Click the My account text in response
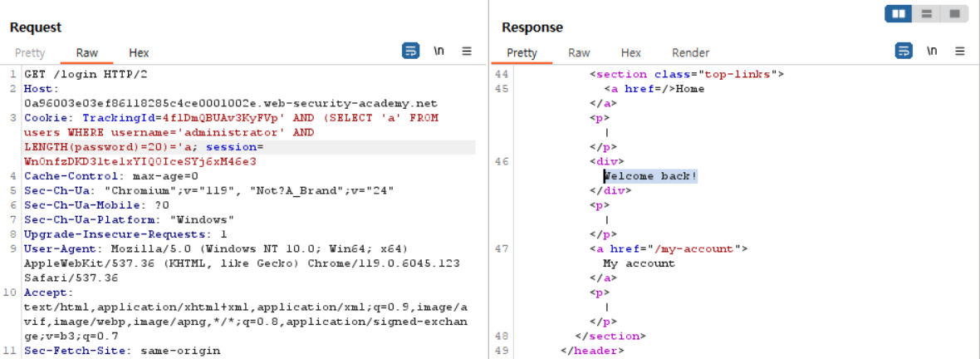The height and width of the screenshot is (359, 980). (x=639, y=263)
